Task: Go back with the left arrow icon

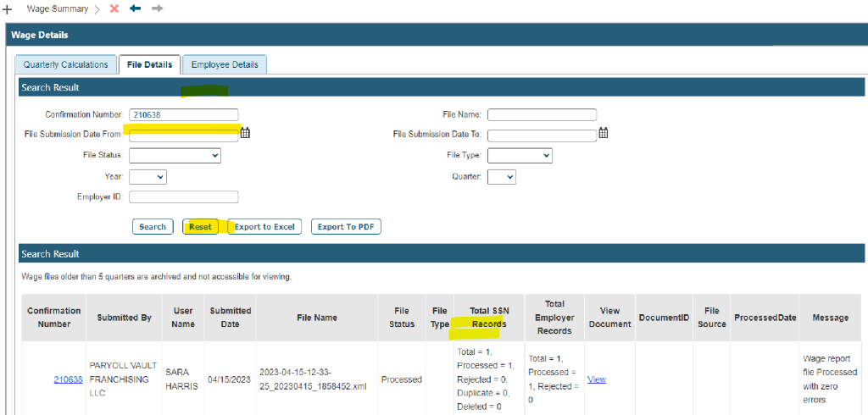Action: (135, 8)
